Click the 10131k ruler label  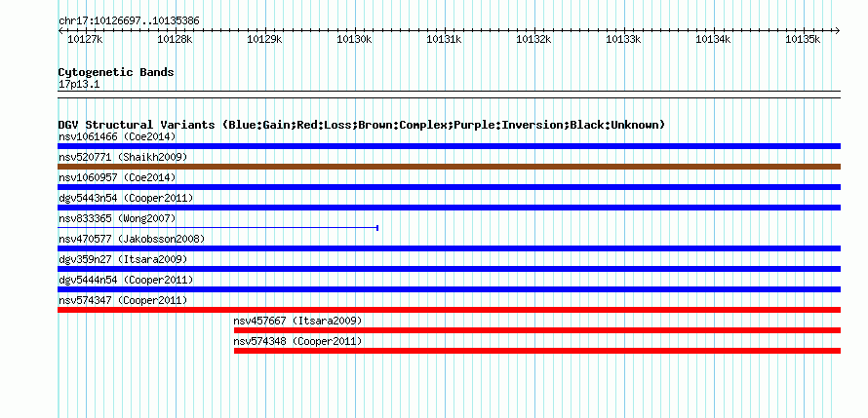[444, 39]
